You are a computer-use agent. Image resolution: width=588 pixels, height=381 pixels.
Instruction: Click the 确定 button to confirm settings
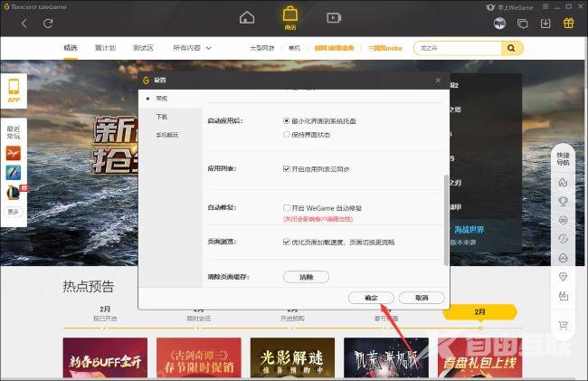[371, 297]
